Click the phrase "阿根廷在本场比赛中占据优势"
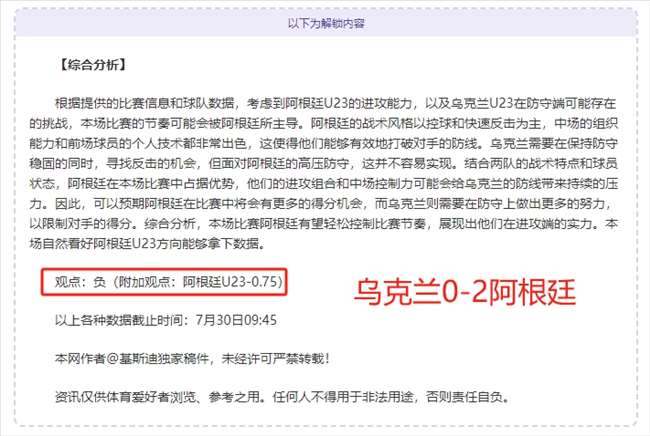 150,183
